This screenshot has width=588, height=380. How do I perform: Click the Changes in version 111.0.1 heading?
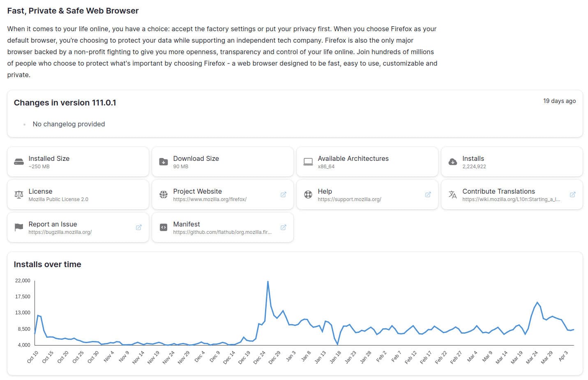tap(65, 103)
